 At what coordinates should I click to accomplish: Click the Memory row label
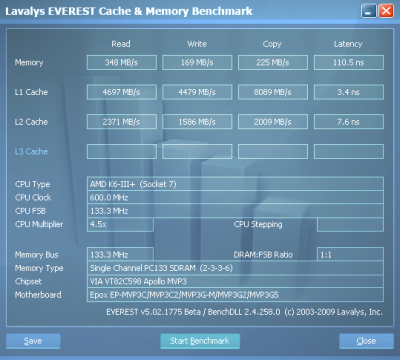coord(29,63)
